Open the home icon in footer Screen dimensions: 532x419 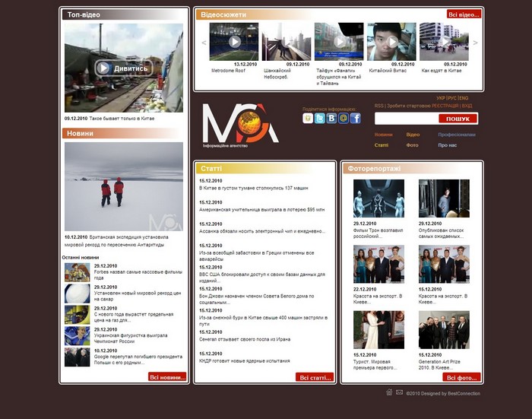(x=389, y=392)
